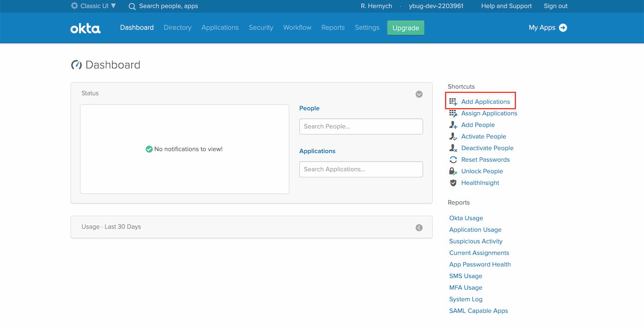
Task: Open the Okta Usage report
Action: click(x=466, y=218)
